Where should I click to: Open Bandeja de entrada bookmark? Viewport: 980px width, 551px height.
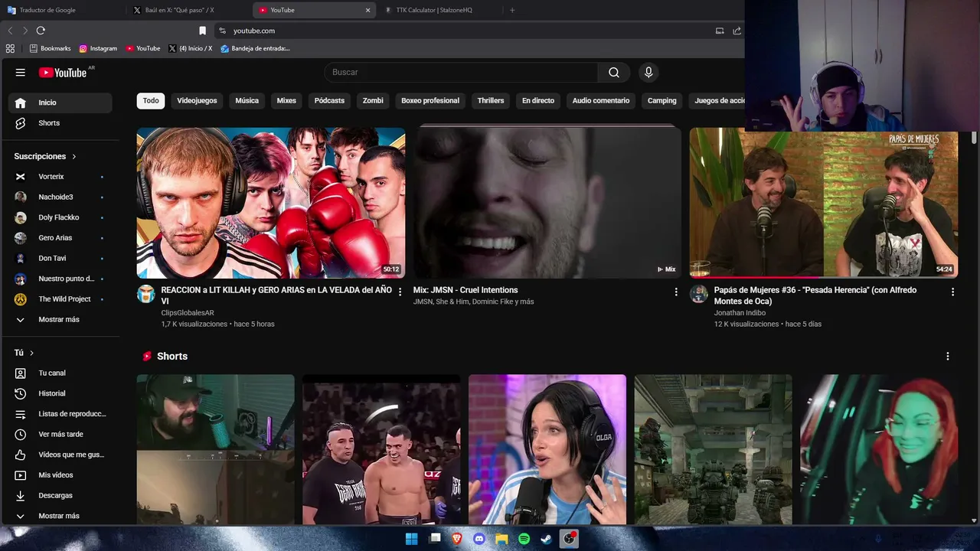click(x=255, y=48)
